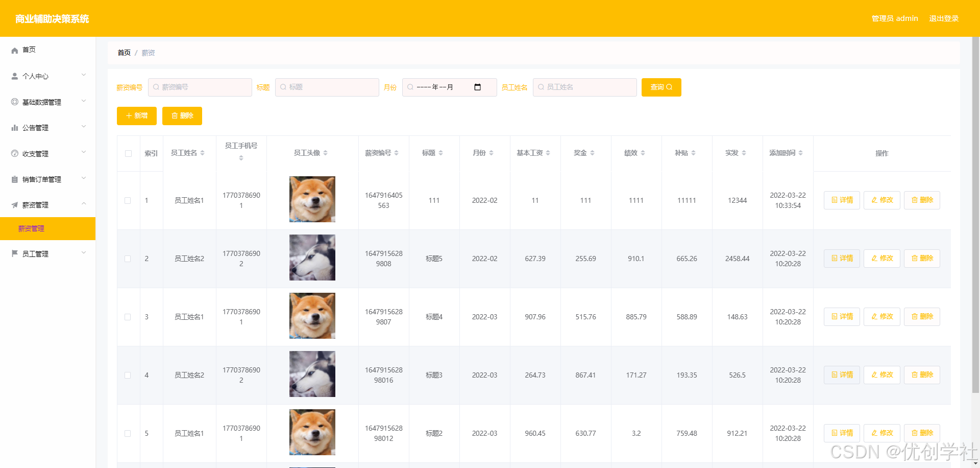980x468 pixels.
Task: Click the home icon beside 首页 in sidebar
Action: (15, 50)
